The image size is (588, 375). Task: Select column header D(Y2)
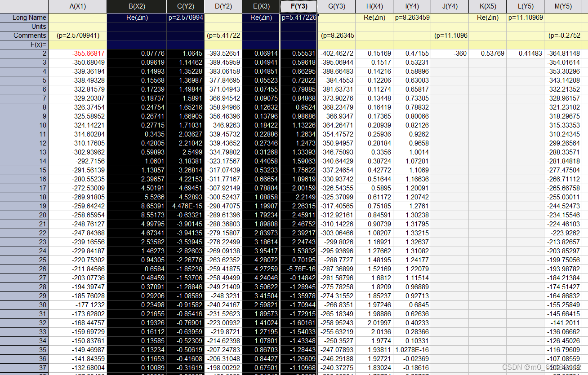point(223,6)
